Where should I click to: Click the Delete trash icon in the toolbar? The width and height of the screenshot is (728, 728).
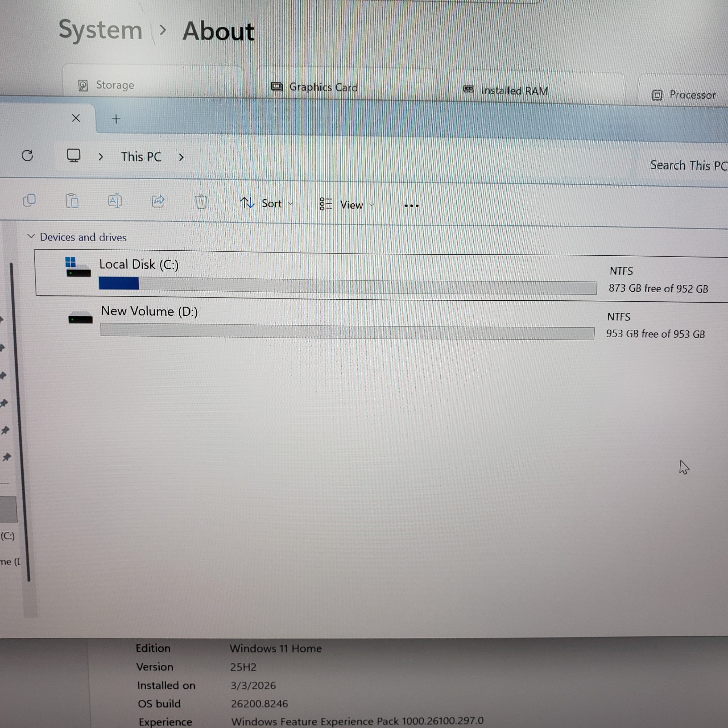(x=201, y=202)
